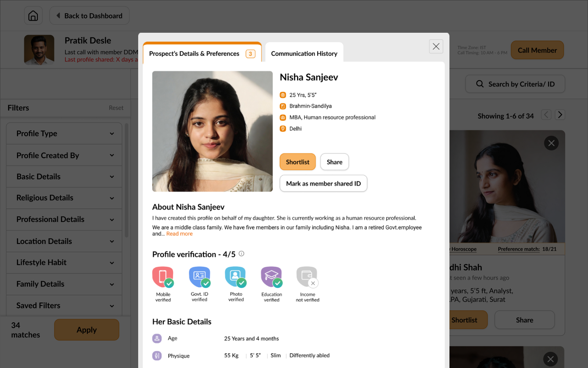Click Share on the Shah card

[x=524, y=320]
